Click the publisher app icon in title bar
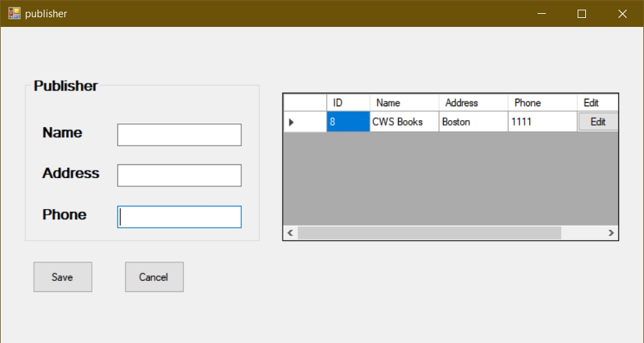 14,13
